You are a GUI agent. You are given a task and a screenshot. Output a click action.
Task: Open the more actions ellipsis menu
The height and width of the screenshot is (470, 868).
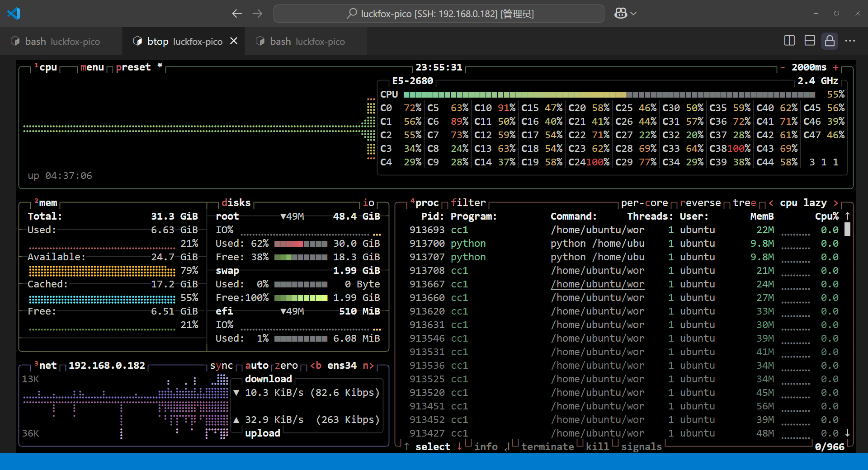pos(850,41)
